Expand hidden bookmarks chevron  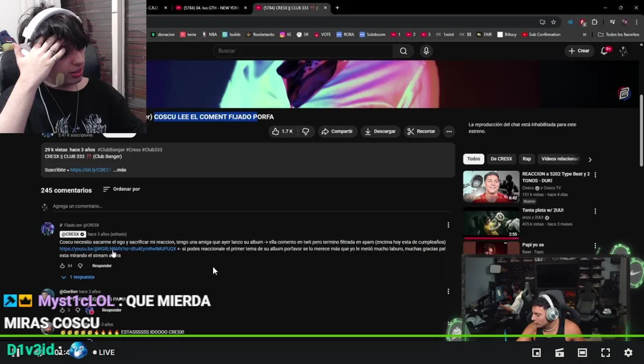pyautogui.click(x=584, y=34)
